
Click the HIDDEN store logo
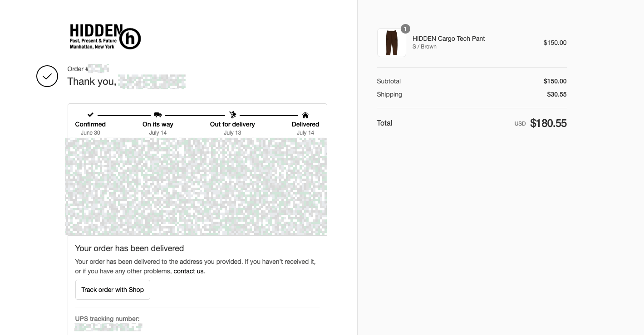coord(105,37)
